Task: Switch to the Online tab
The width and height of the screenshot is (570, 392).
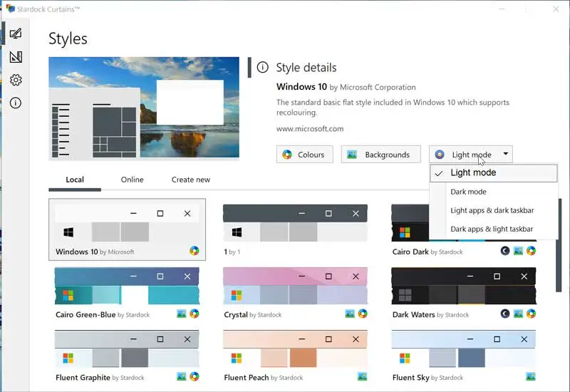Action: pos(133,180)
